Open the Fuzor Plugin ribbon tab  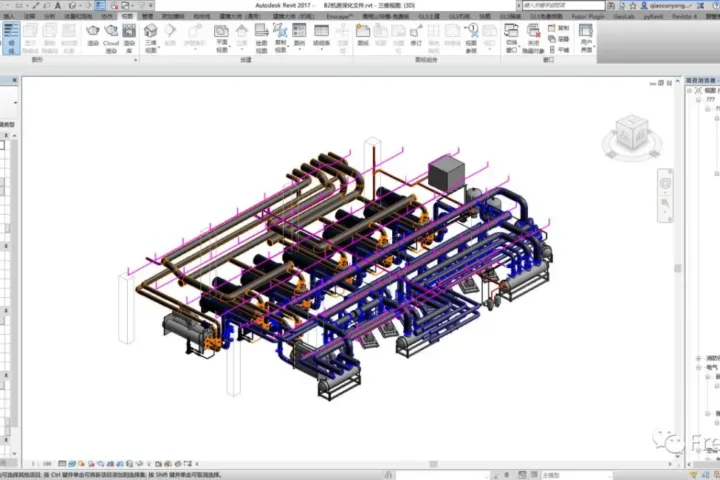[587, 16]
